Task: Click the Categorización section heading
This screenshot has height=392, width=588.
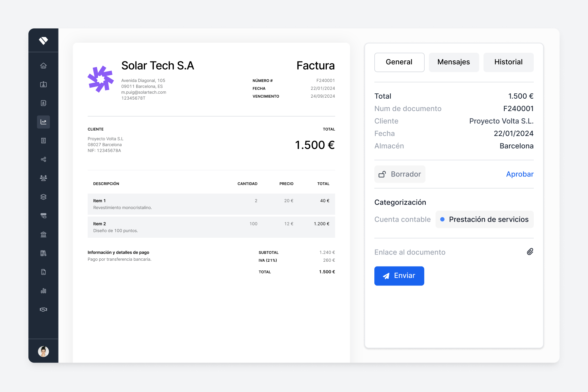Action: (400, 203)
